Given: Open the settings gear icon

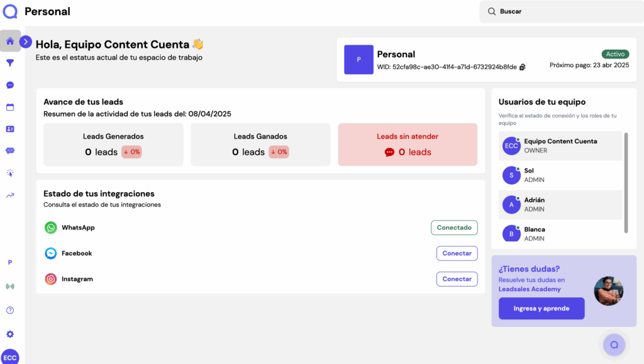Looking at the screenshot, I should click(10, 334).
